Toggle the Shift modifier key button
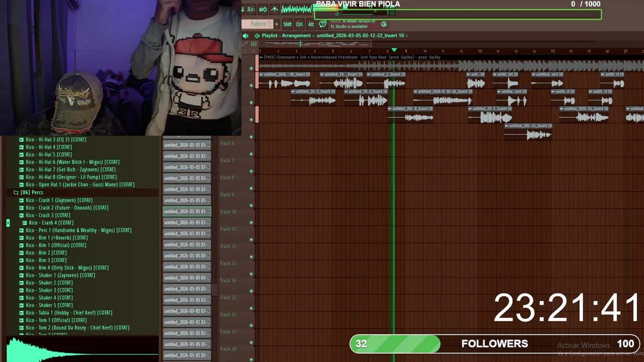This screenshot has height=362, width=644. pyautogui.click(x=287, y=24)
